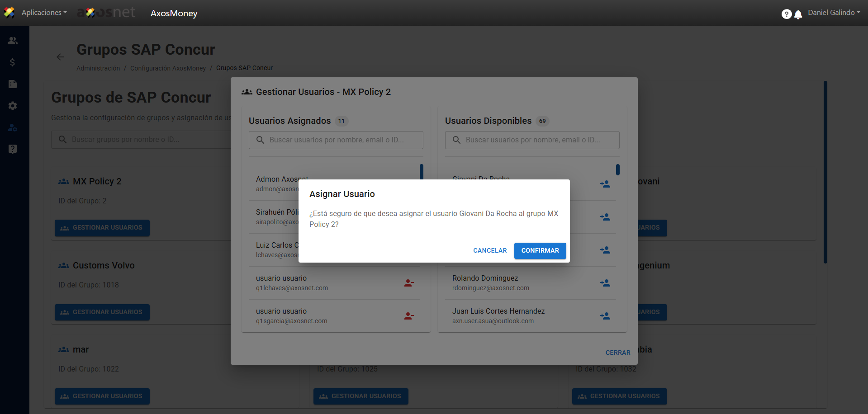Expand the Aplicaciones dropdown menu
This screenshot has height=414, width=868.
click(44, 13)
